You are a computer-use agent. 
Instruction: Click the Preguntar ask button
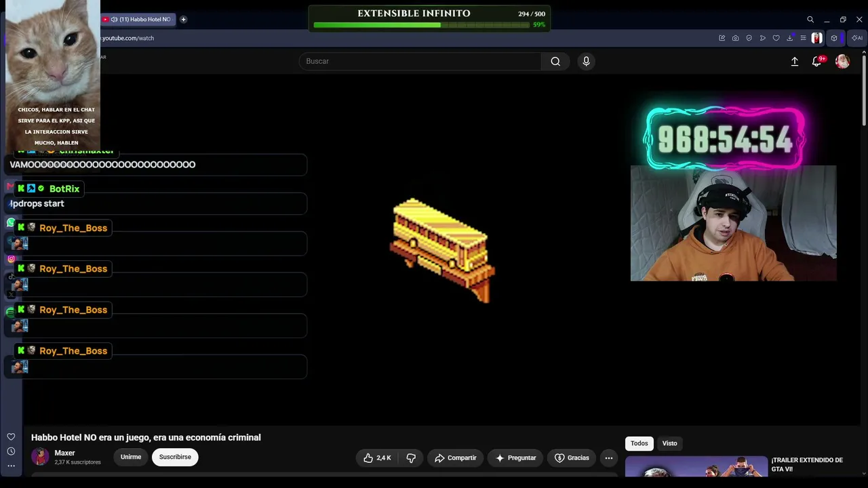[x=516, y=458]
